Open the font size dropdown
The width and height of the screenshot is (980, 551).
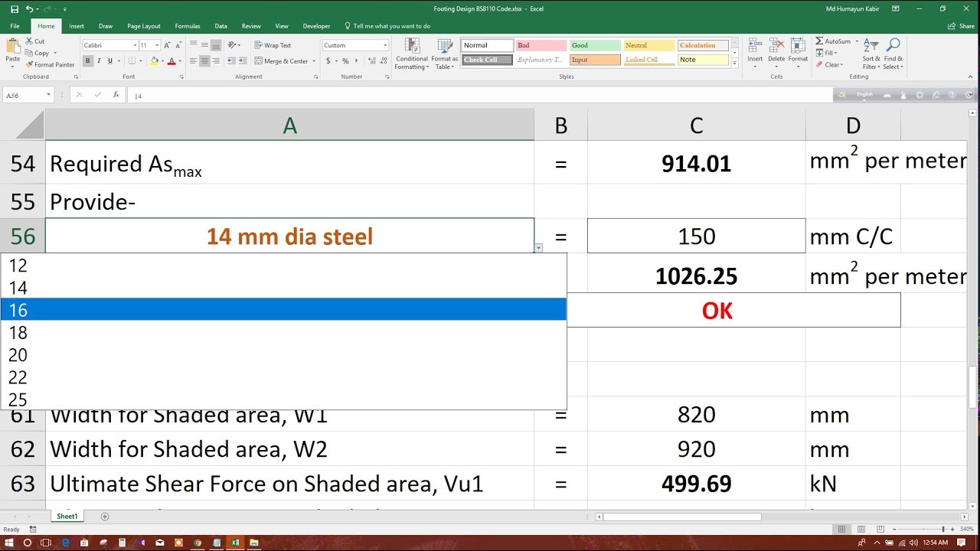(x=157, y=45)
